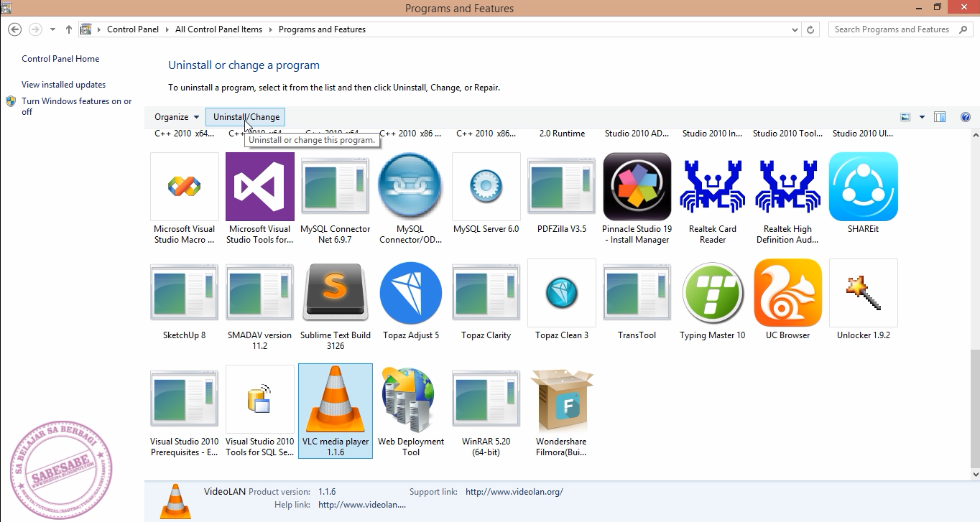This screenshot has width=980, height=522.
Task: Open View installed updates link
Action: (x=63, y=85)
